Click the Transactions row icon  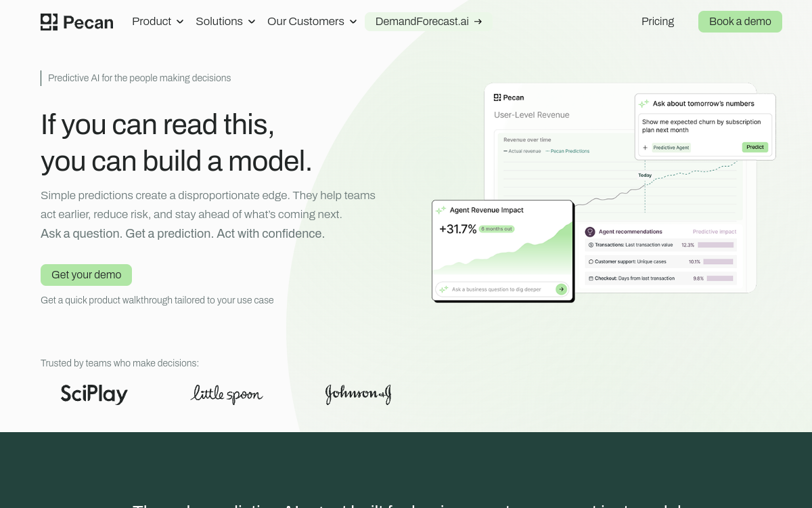591,245
